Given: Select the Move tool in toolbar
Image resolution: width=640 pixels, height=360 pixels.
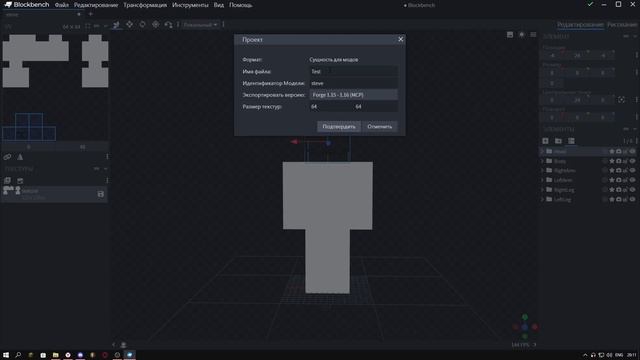Looking at the screenshot, I should coord(116,25).
